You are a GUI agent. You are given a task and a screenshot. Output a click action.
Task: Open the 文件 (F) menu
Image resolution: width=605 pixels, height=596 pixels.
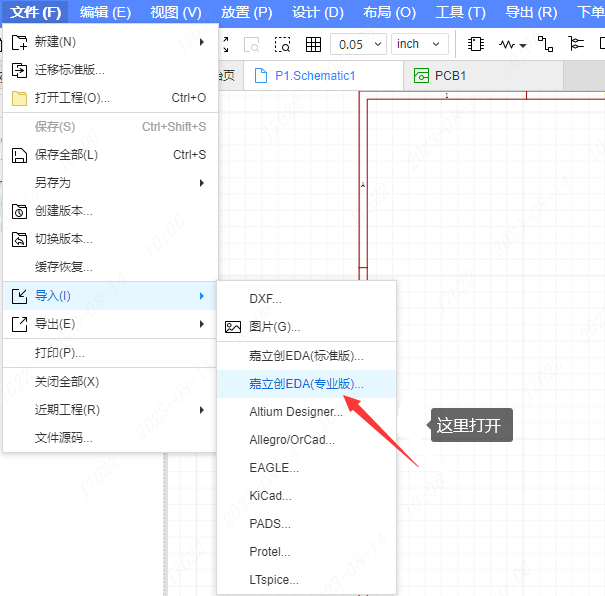35,13
